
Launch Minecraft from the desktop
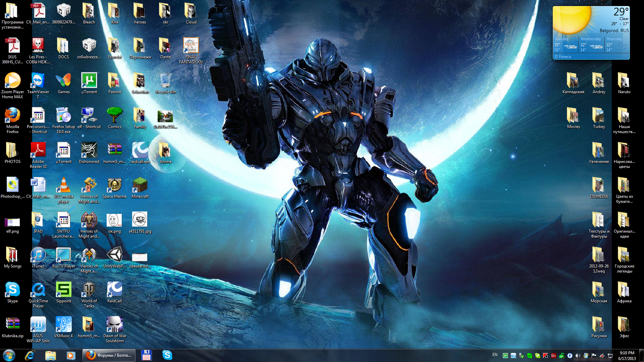pyautogui.click(x=140, y=185)
